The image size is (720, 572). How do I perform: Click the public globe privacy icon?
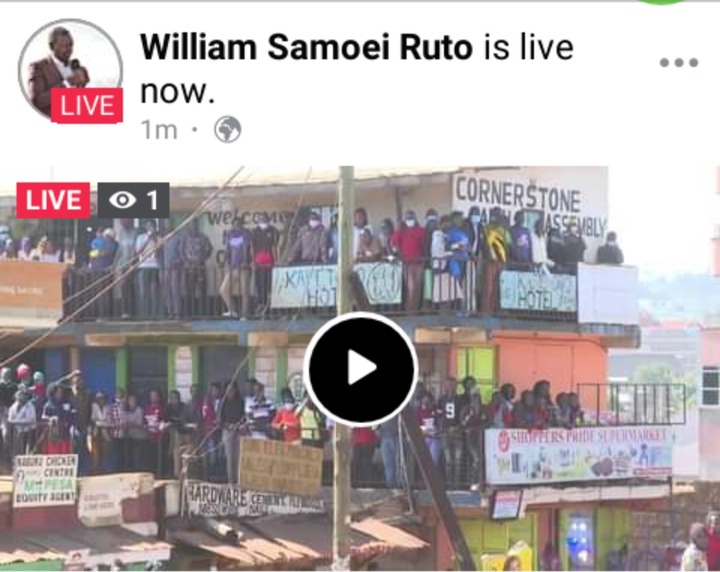click(228, 129)
